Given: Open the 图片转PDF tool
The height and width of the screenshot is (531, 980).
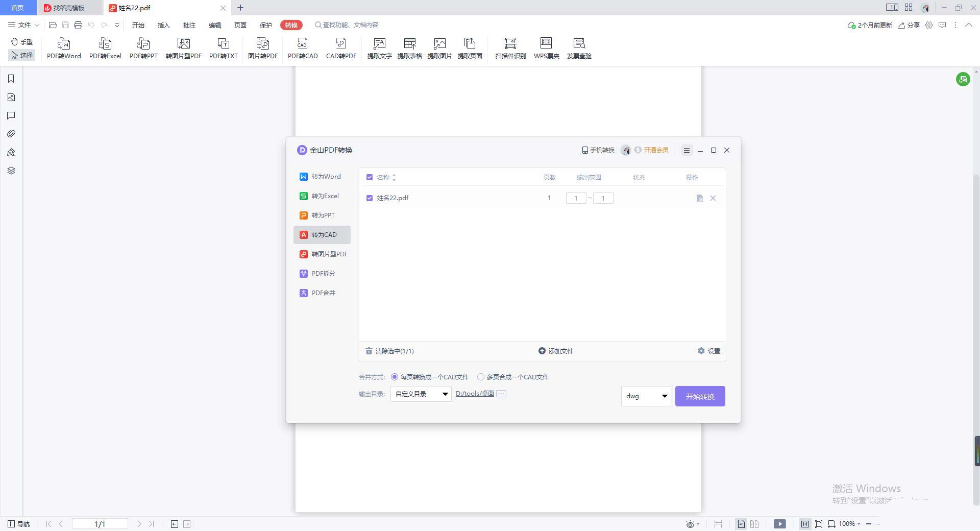Looking at the screenshot, I should [263, 49].
